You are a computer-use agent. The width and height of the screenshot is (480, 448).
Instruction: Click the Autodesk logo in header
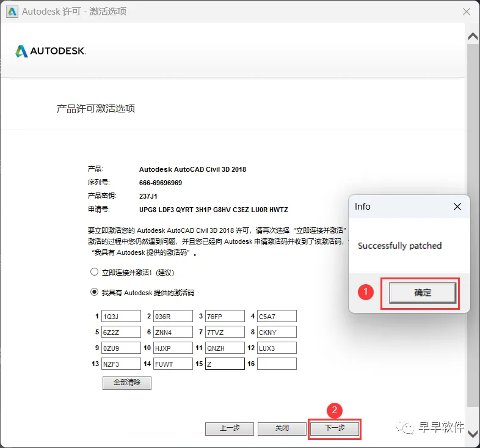[x=51, y=51]
